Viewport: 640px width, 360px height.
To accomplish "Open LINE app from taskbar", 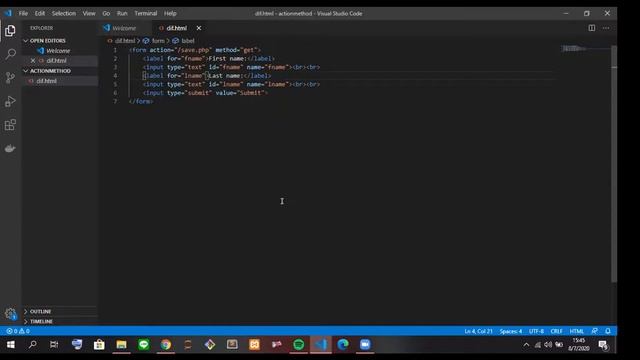I will [x=143, y=345].
